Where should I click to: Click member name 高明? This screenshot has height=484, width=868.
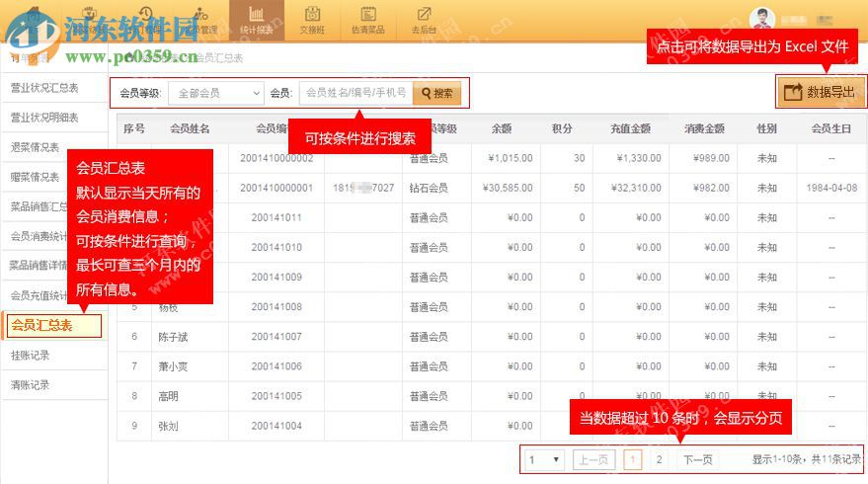coord(168,396)
